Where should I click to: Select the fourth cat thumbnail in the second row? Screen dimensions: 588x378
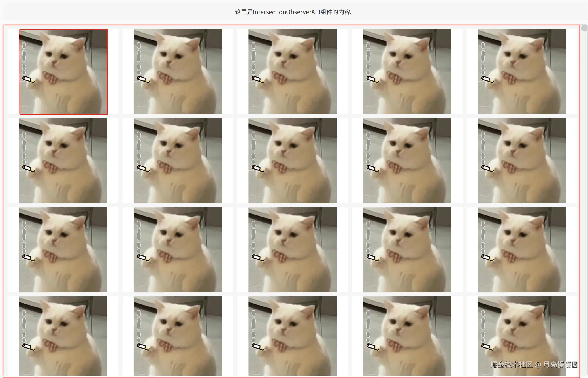406,160
